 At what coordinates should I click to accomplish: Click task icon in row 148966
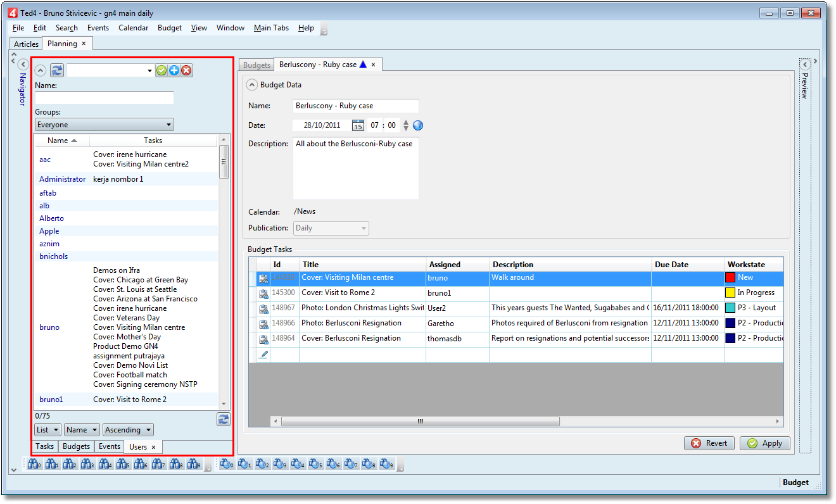(263, 324)
